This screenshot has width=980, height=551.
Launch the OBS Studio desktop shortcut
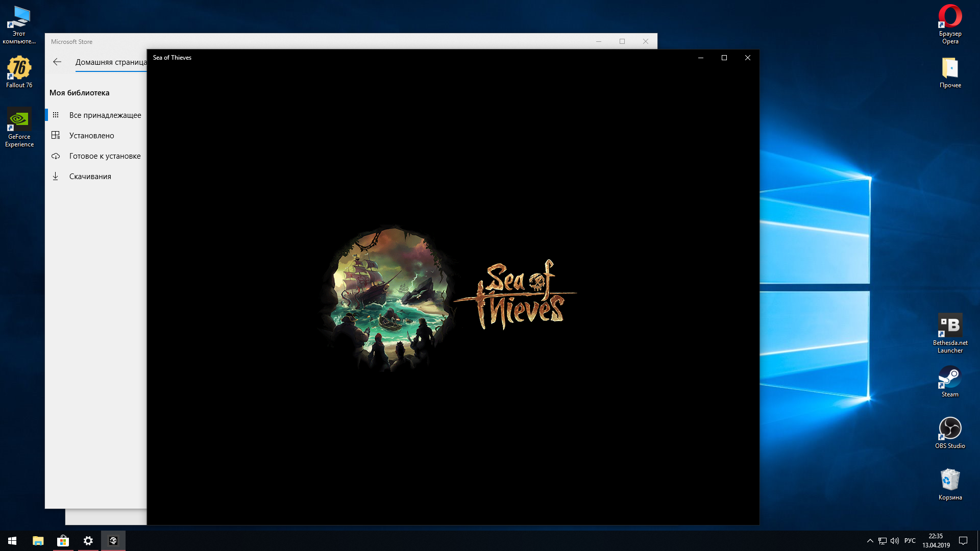tap(950, 433)
